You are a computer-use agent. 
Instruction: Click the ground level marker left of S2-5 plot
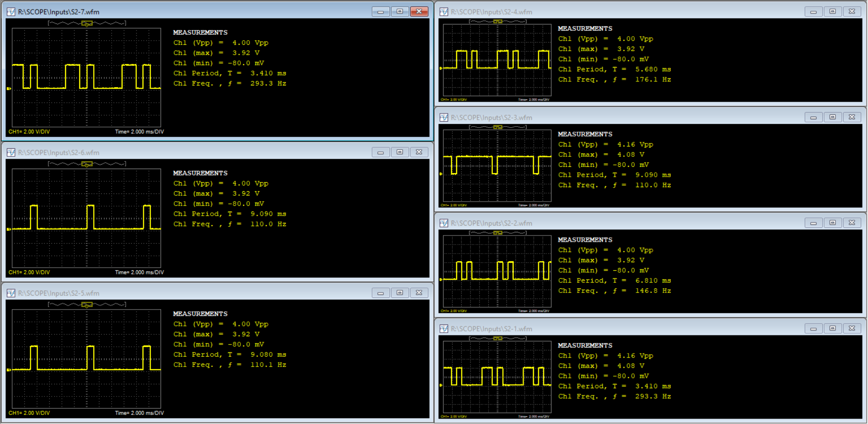click(x=9, y=370)
